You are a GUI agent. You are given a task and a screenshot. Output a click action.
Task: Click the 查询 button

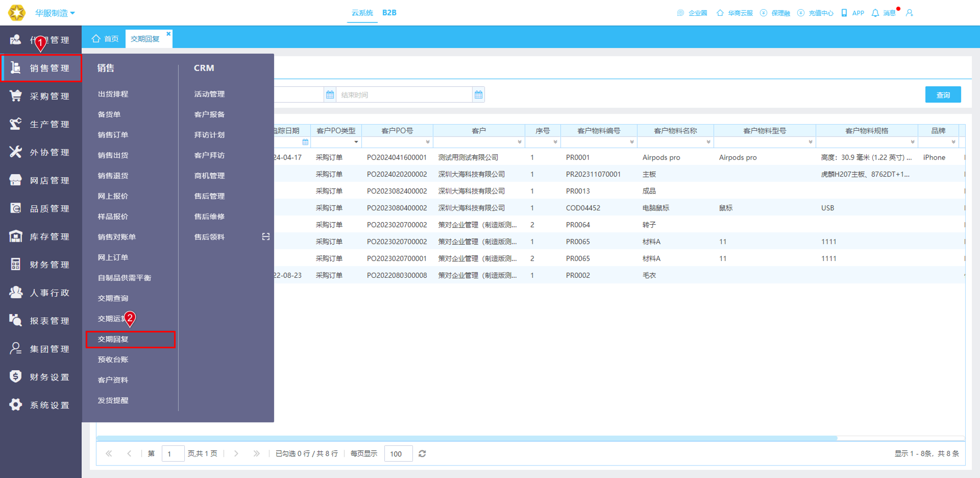click(x=943, y=95)
